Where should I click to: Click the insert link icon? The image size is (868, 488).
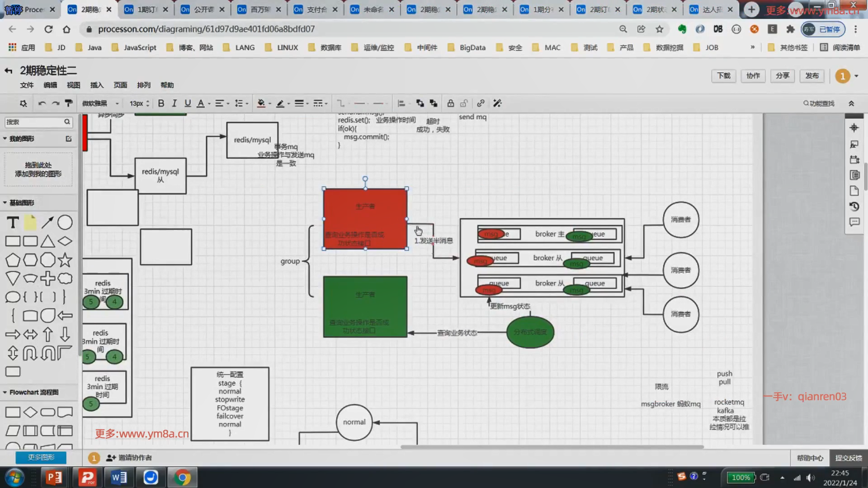(x=481, y=103)
